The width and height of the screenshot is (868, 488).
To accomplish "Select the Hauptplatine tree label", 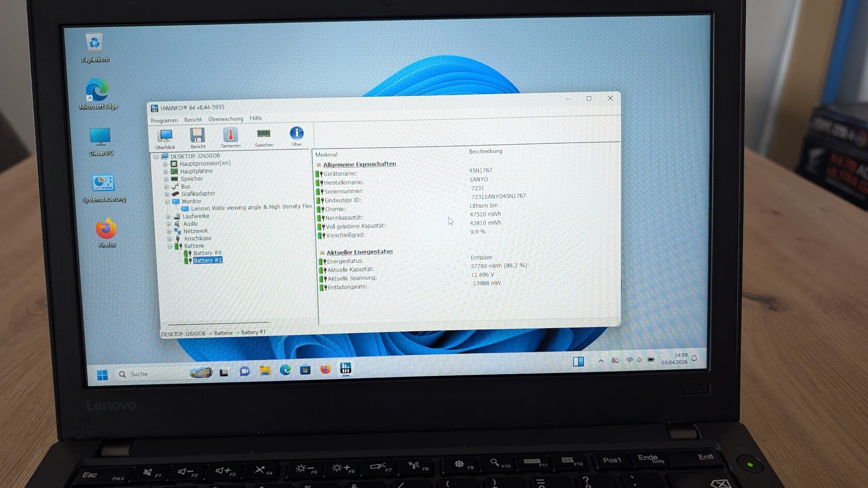I will [196, 171].
